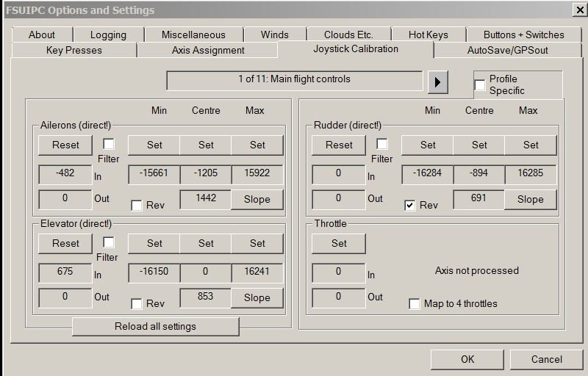Cancel the options dialog
Screen dimensions: 588x376
(x=546, y=360)
